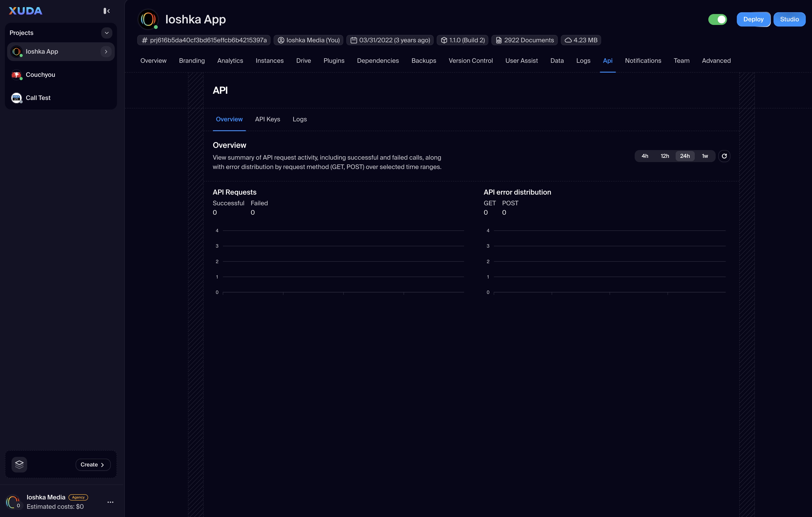Screen dimensions: 812x517
Task: Collapse the Projects dropdown chevron
Action: (107, 33)
